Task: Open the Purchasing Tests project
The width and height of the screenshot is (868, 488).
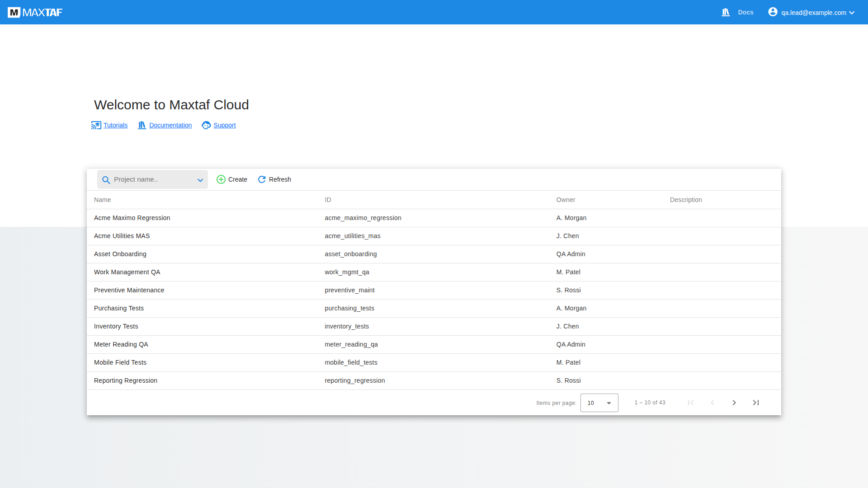Action: pos(119,308)
